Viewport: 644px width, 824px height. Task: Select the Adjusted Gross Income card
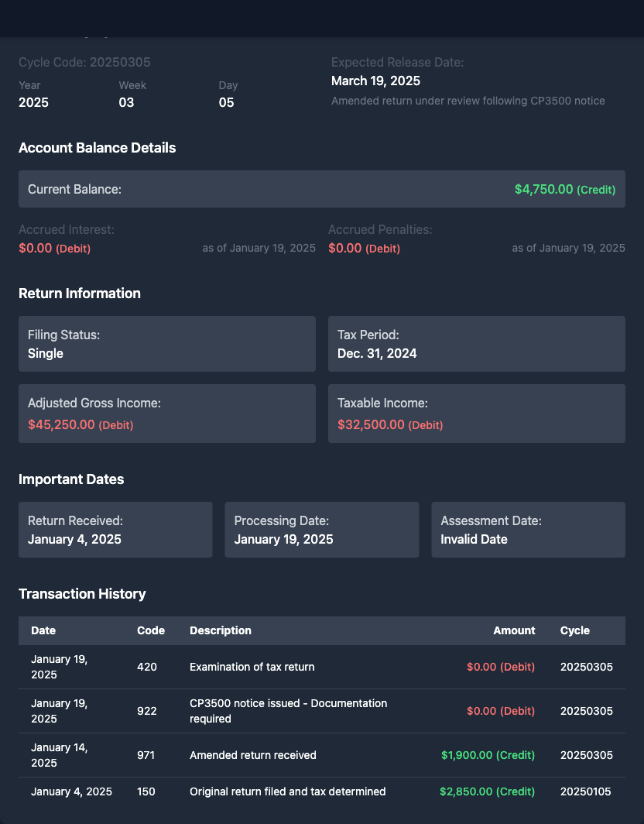click(x=166, y=414)
